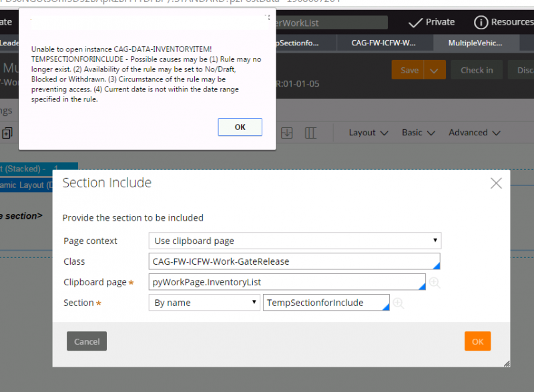
Task: Open the Page context dropdown
Action: (x=295, y=241)
